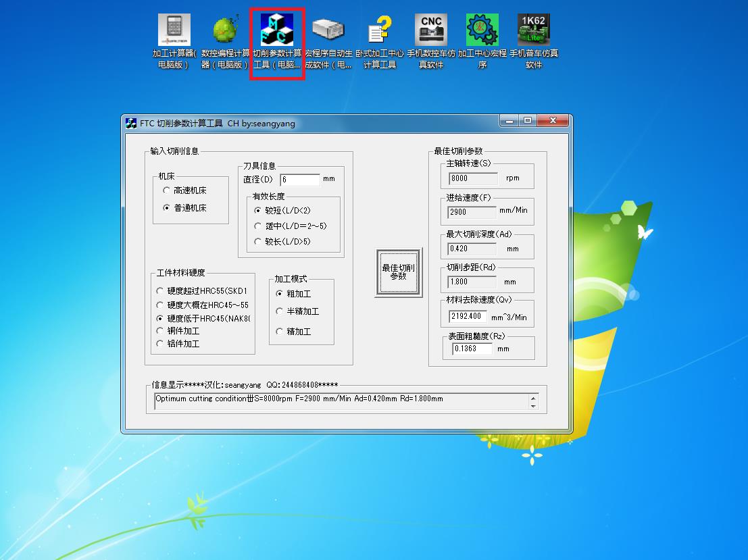This screenshot has width=748, height=560.
Task: Open the 数控编程计算器 desktop icon
Action: point(226,41)
